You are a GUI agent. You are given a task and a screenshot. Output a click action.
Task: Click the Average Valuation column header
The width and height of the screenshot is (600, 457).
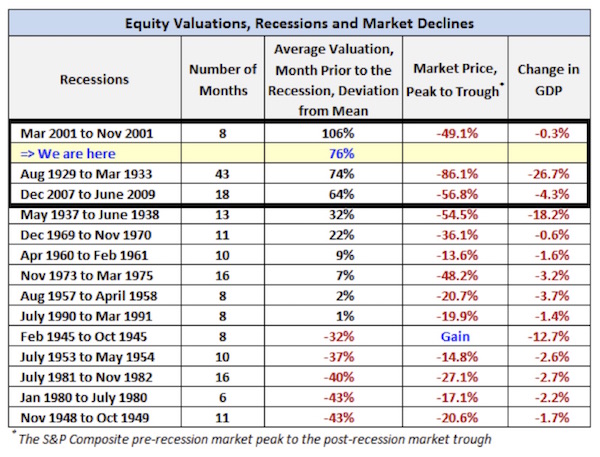tap(333, 80)
